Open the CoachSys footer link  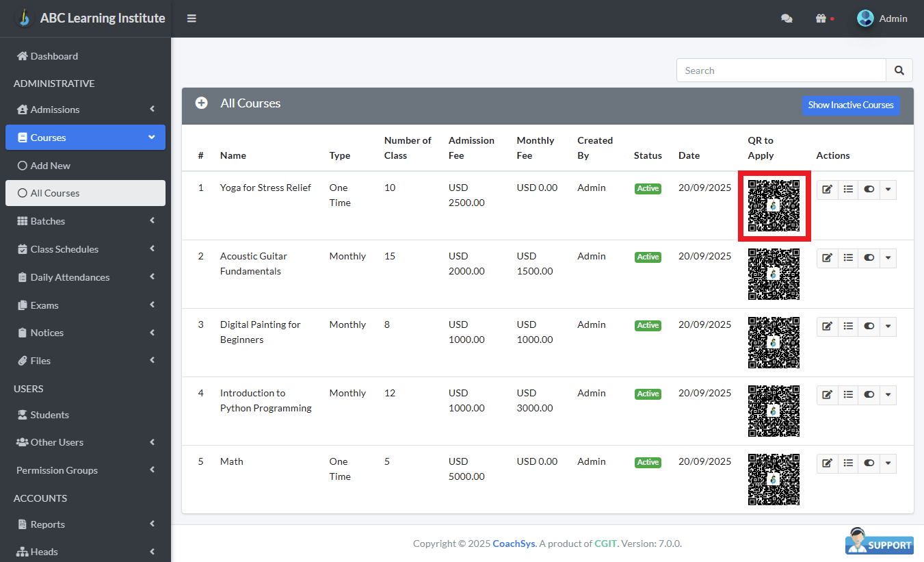point(514,544)
